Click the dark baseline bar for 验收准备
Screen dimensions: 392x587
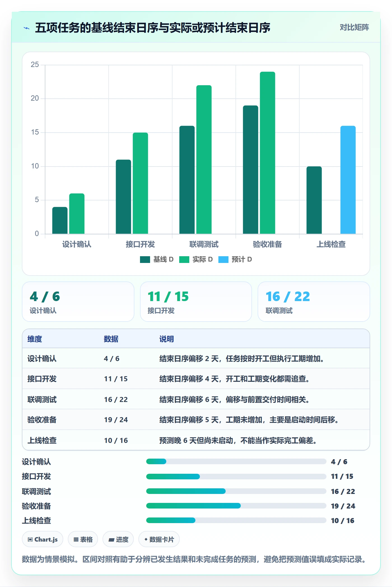click(251, 170)
